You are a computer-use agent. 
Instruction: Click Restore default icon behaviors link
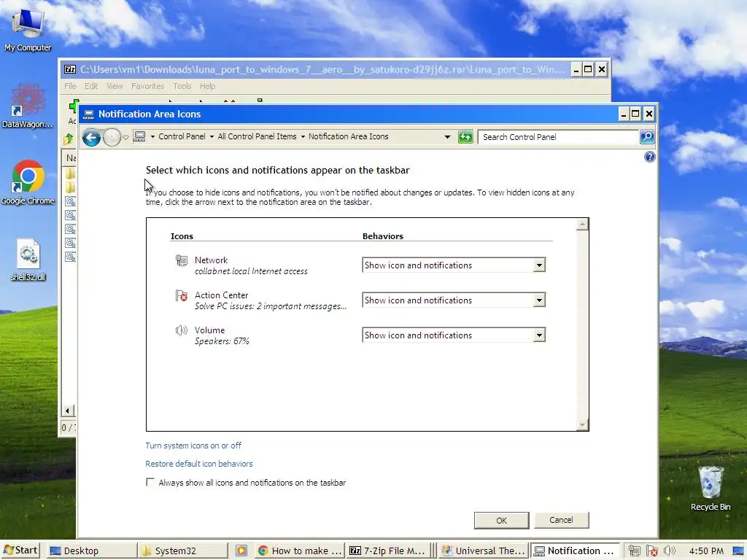coord(199,464)
